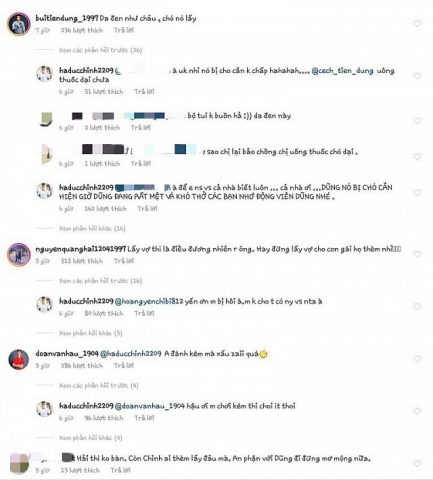Viewport: 433px width, 480px height.
Task: Open doanvanhau_1904's red avatar
Action: (19, 359)
